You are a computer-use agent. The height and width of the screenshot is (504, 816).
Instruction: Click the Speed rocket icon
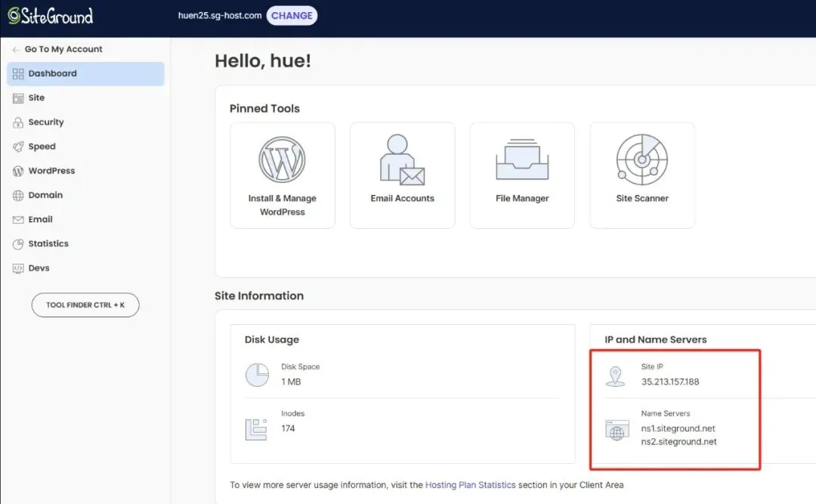point(18,147)
